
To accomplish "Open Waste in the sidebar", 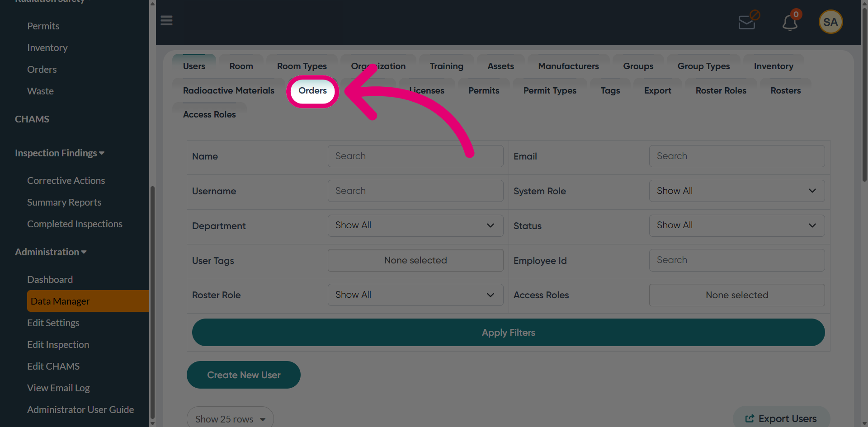I will [41, 91].
